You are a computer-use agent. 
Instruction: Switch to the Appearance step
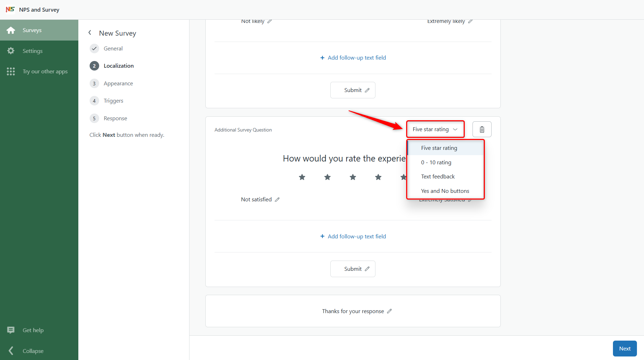tap(118, 83)
